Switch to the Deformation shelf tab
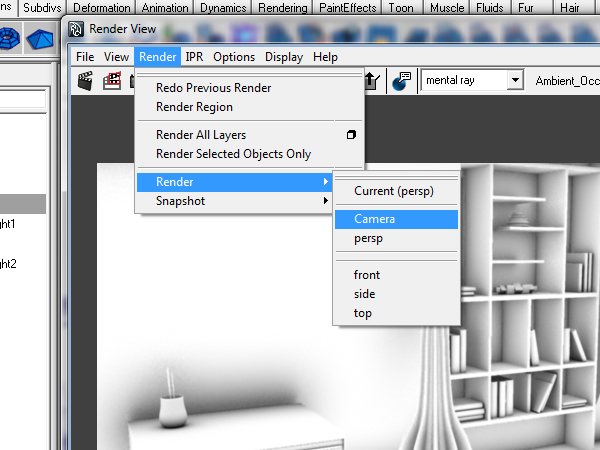The height and width of the screenshot is (450, 600). pos(101,8)
